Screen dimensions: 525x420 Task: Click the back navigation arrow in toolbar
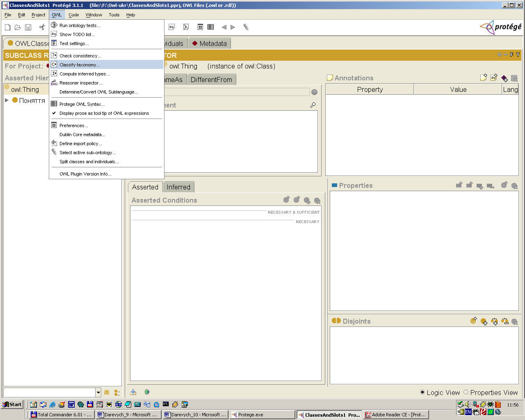224,27
